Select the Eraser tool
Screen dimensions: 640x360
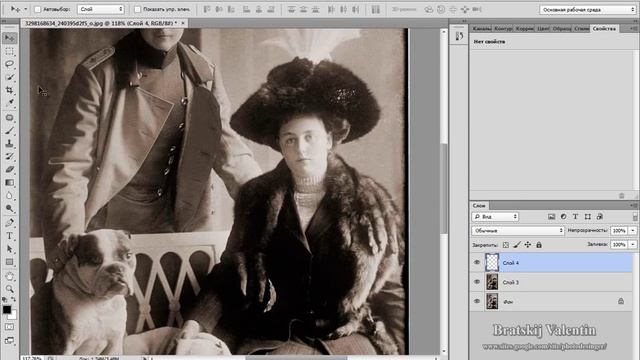point(9,169)
